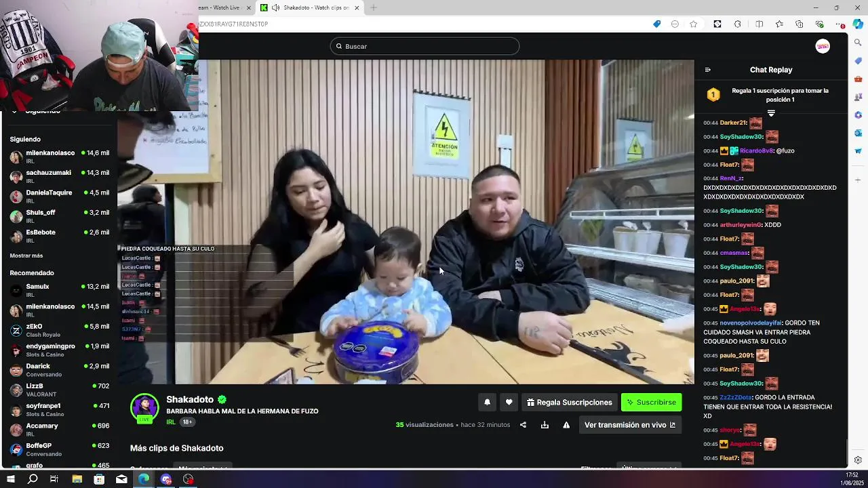868x488 pixels.
Task: Click arthurleywinG username in chat
Action: (741, 225)
